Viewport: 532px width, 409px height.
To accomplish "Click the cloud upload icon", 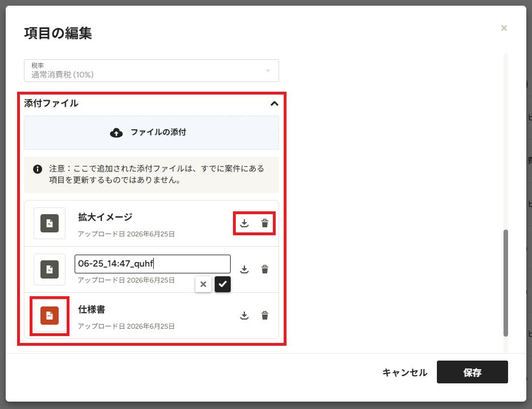I will (116, 133).
